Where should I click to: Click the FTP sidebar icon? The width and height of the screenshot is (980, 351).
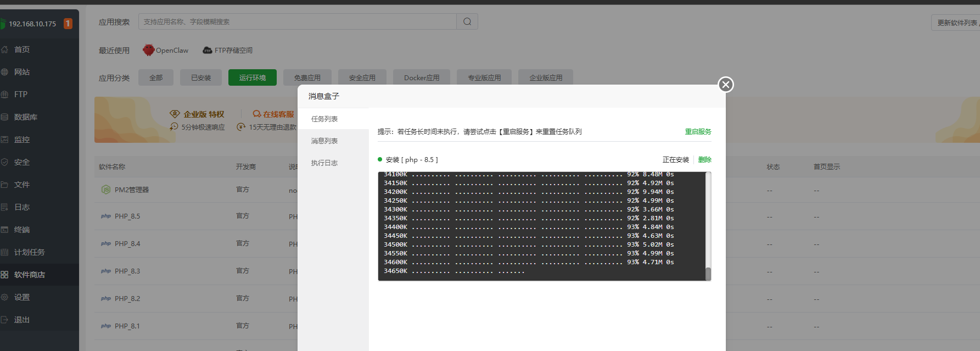(x=4, y=94)
